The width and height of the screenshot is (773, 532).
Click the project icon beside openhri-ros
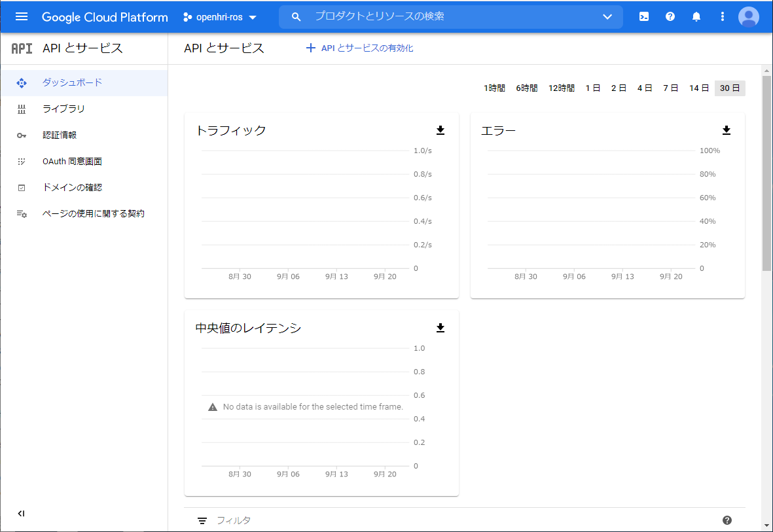click(x=187, y=17)
